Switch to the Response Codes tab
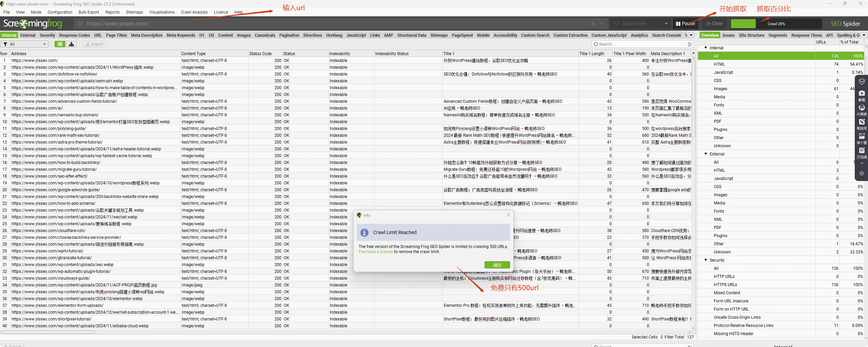 coord(75,35)
